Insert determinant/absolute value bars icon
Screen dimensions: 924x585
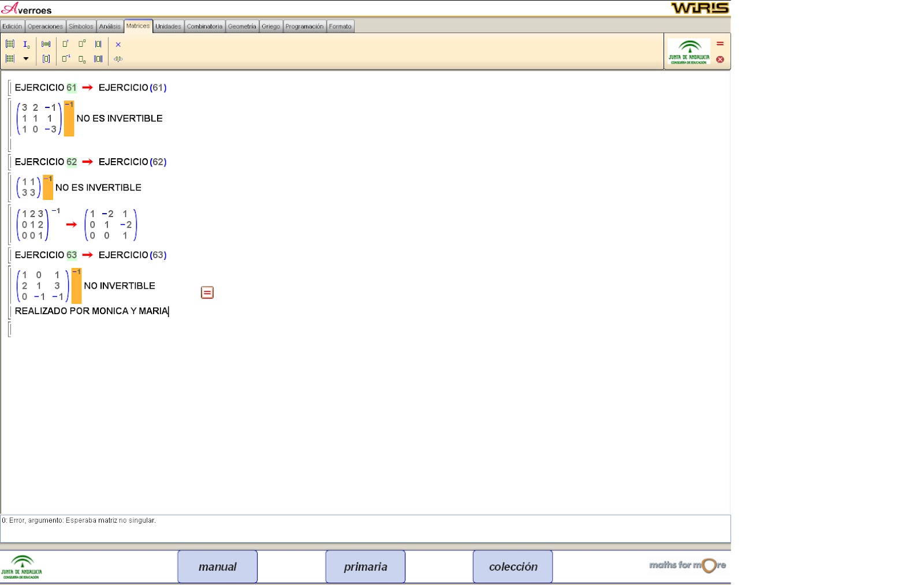[x=98, y=44]
